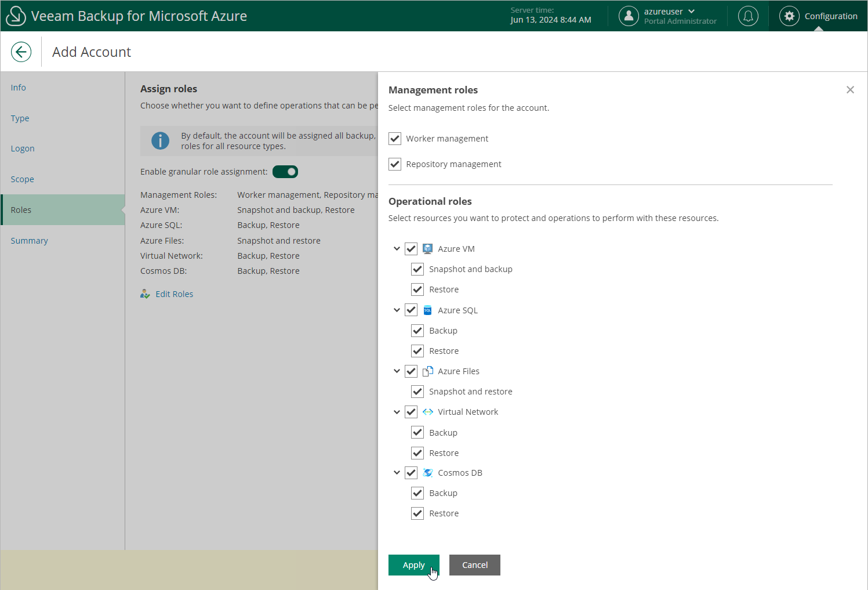The height and width of the screenshot is (590, 868).
Task: Click the Azure VM resource icon
Action: coord(428,249)
